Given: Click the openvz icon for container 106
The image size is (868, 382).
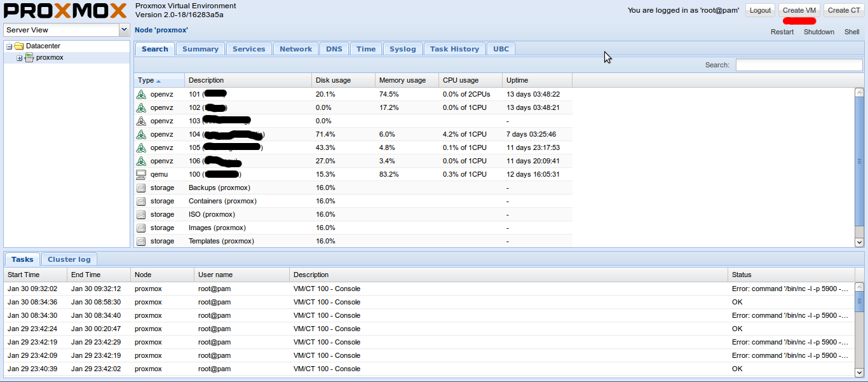Looking at the screenshot, I should coord(141,161).
